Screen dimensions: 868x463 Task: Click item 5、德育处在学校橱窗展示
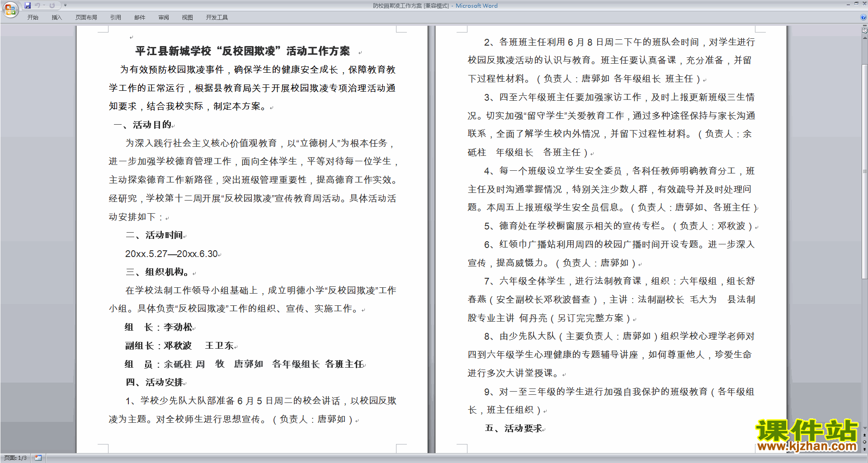pos(619,226)
